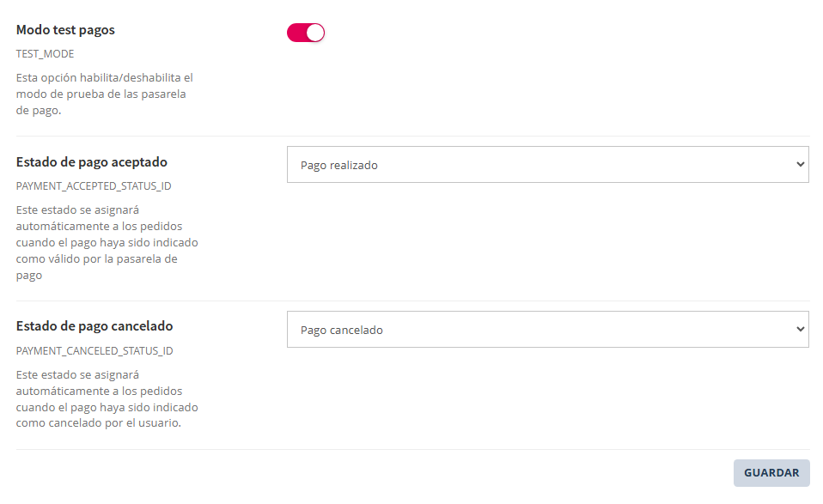
Task: Click the test mode description paragraph
Action: 104,94
